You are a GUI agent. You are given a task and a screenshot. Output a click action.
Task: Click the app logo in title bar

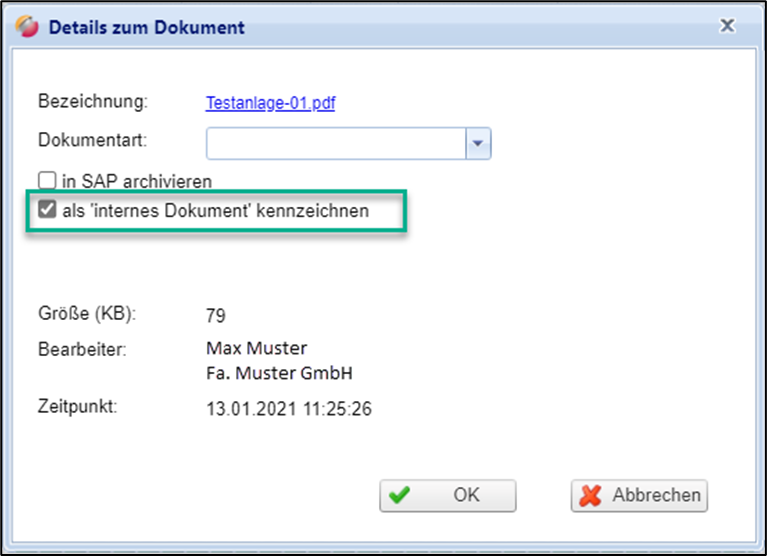pos(29,27)
